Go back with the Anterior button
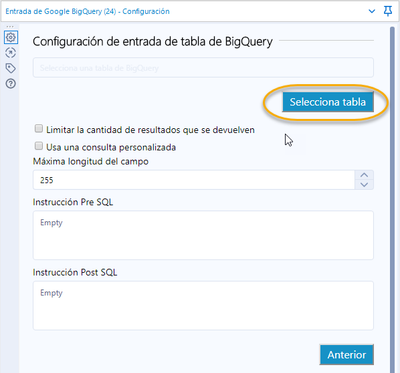This screenshot has width=400, height=373. (x=347, y=355)
